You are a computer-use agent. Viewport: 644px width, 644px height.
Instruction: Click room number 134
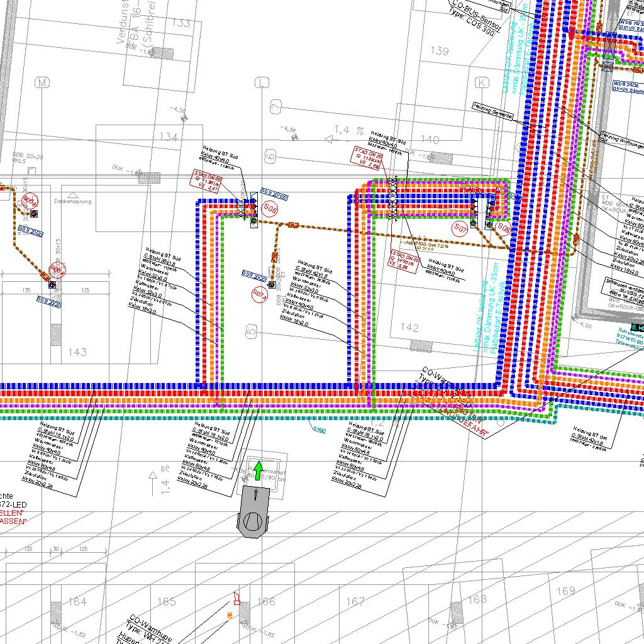tap(169, 136)
